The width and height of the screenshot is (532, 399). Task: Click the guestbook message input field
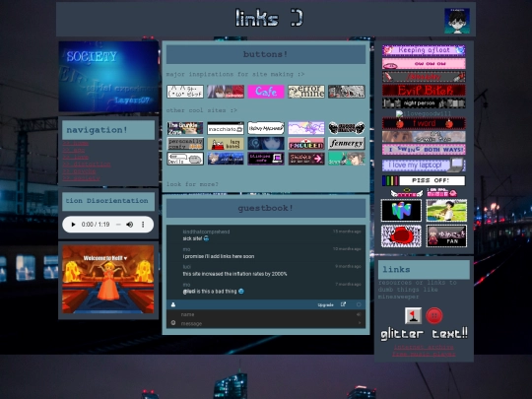(x=266, y=323)
